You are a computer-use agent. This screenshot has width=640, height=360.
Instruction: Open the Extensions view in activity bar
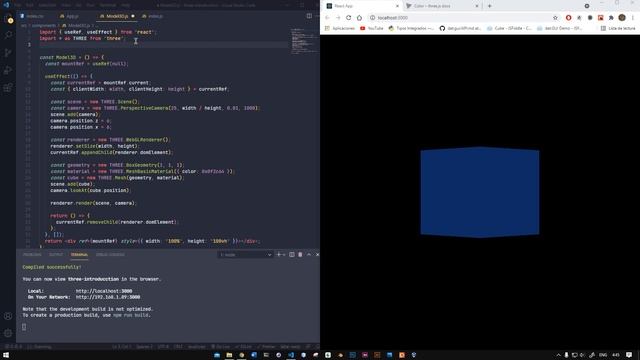(x=9, y=88)
